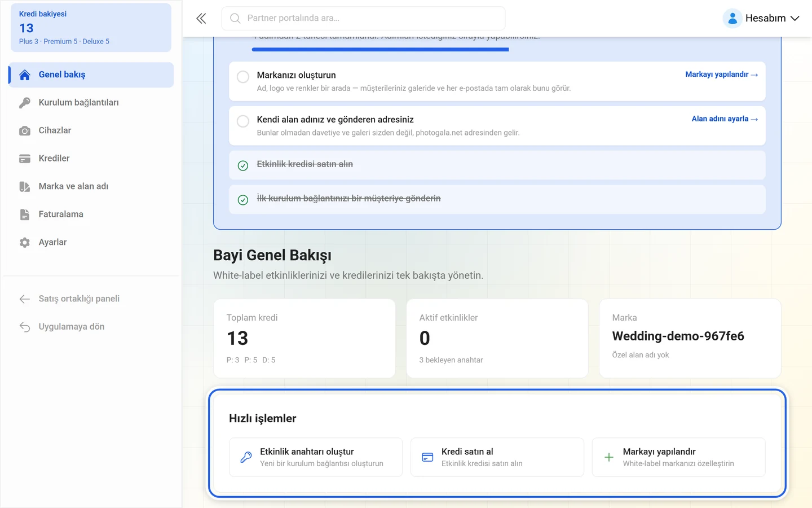
Task: Click the Kredi satın al quick action
Action: (x=497, y=457)
